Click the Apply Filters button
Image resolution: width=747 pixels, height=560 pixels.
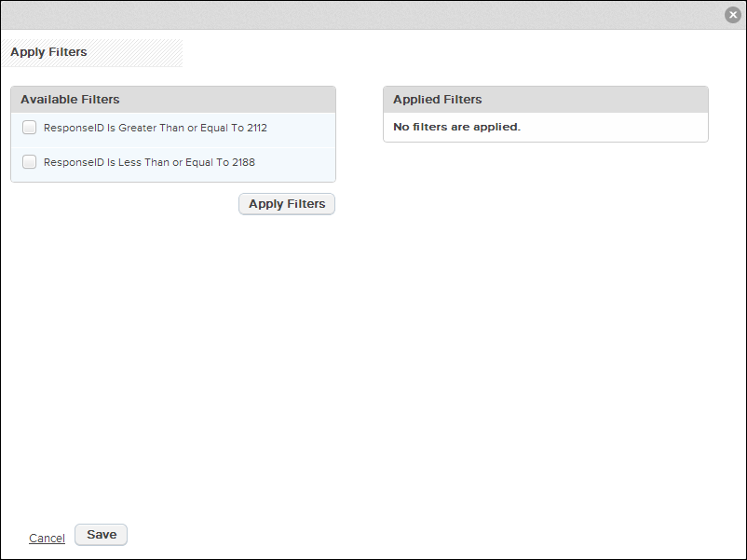pos(287,204)
